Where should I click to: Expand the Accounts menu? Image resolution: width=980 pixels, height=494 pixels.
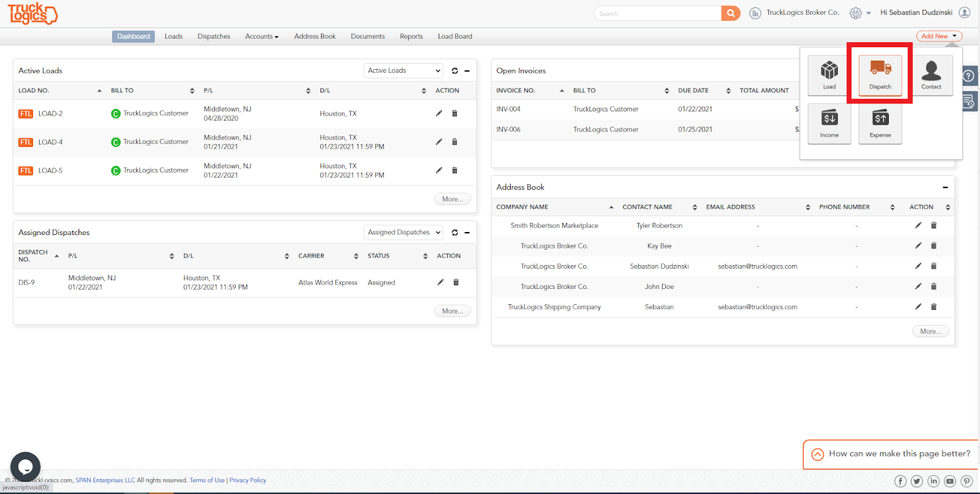point(262,37)
